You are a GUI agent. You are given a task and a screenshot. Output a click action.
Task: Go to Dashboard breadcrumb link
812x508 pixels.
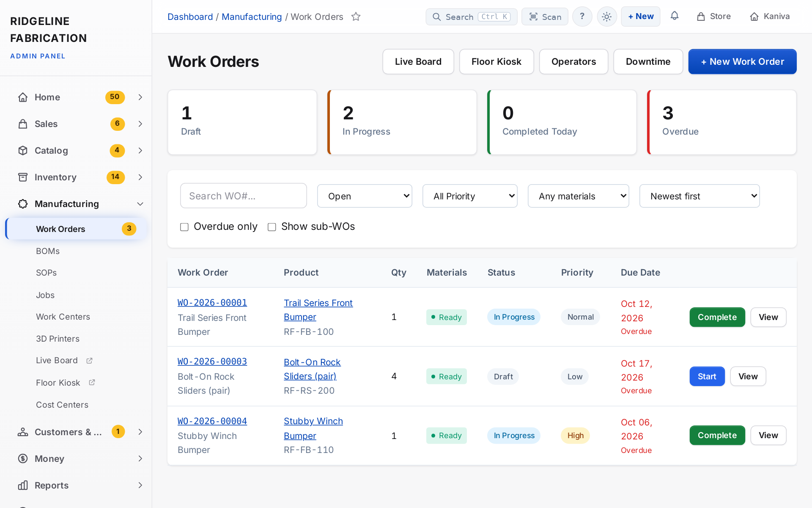click(190, 17)
